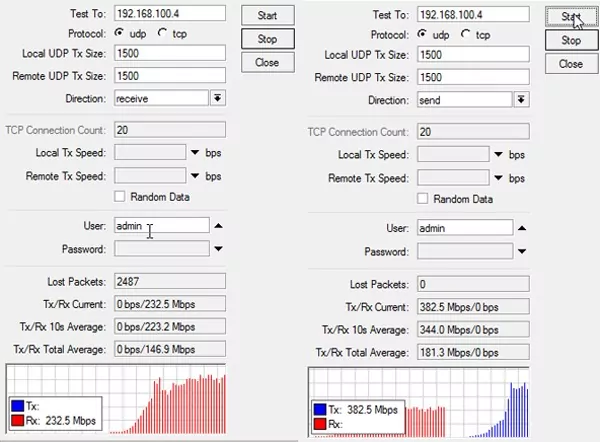Expand Password field arrow in left window
The image size is (600, 442).
coord(218,249)
